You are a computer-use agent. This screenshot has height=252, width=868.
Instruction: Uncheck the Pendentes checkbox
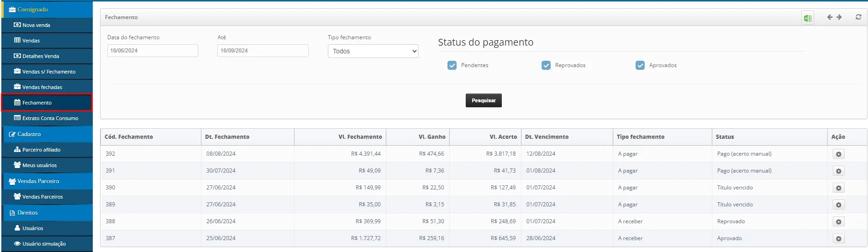pyautogui.click(x=452, y=65)
